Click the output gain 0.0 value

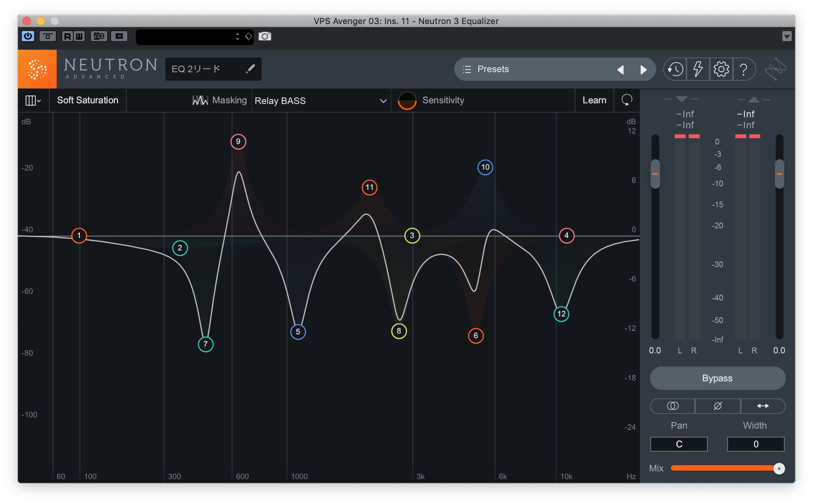(x=779, y=350)
